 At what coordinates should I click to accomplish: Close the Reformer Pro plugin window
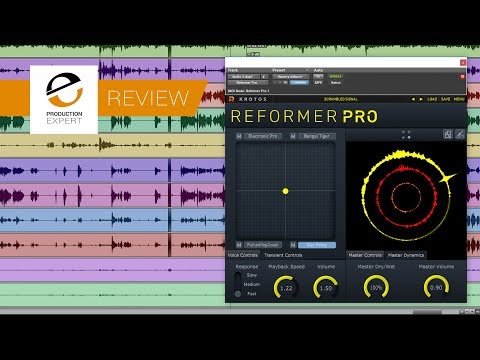pos(463,62)
